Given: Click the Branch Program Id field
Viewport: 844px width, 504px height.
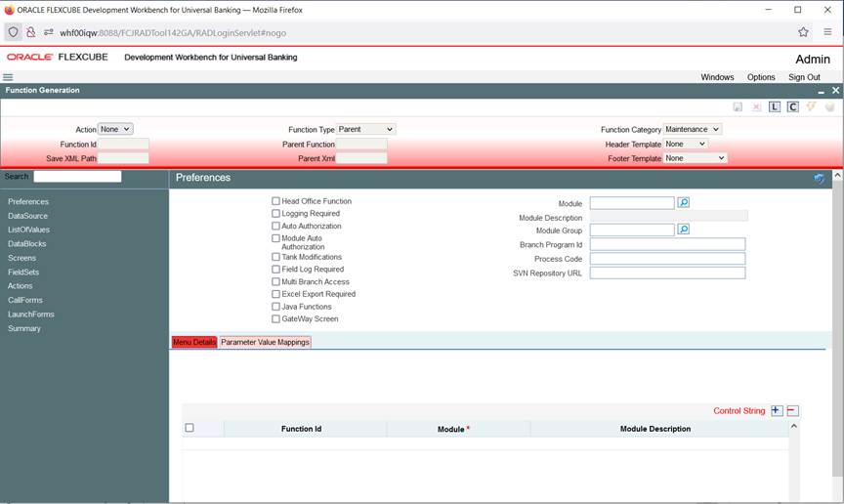Looking at the screenshot, I should coord(667,244).
